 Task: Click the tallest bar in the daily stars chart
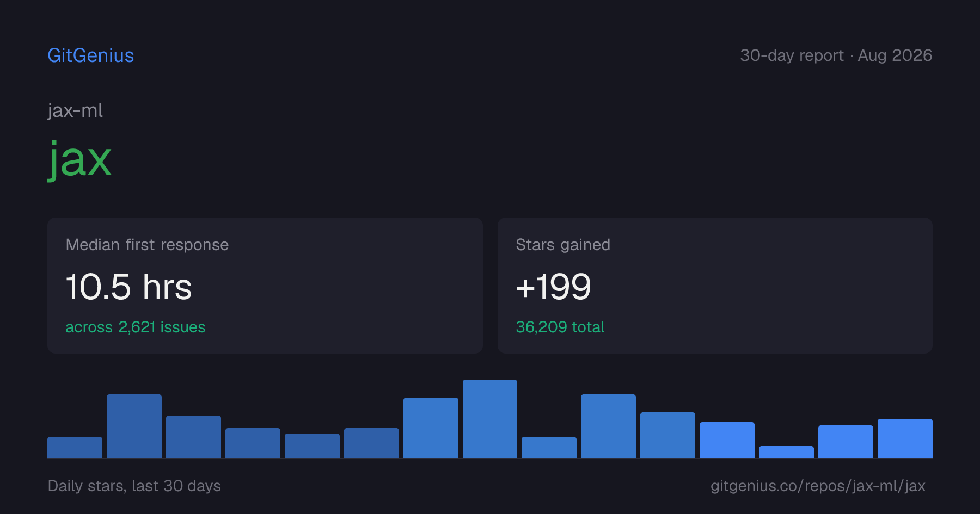click(490, 419)
